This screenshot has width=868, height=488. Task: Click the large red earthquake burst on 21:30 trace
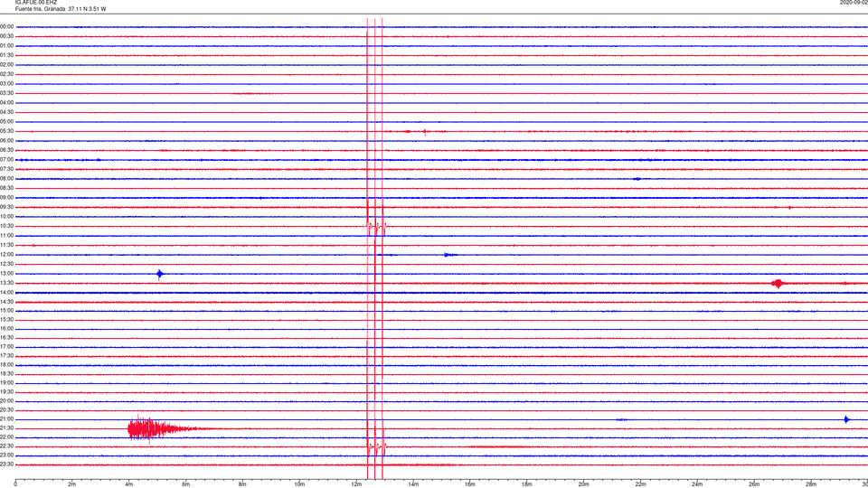[161, 428]
